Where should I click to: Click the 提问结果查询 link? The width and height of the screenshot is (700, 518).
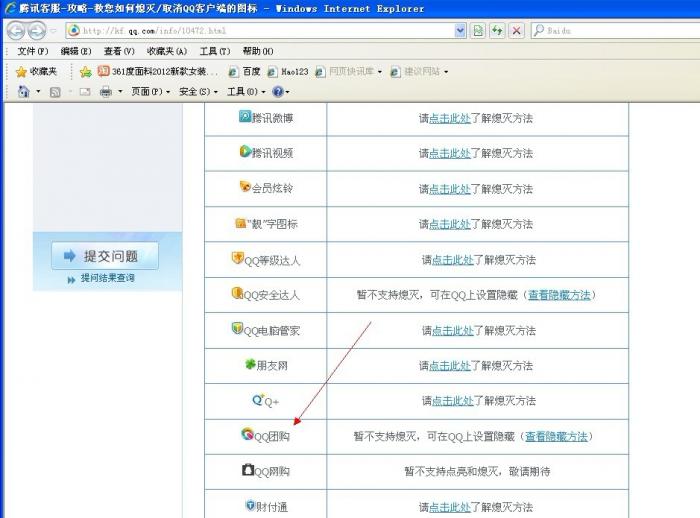[107, 278]
